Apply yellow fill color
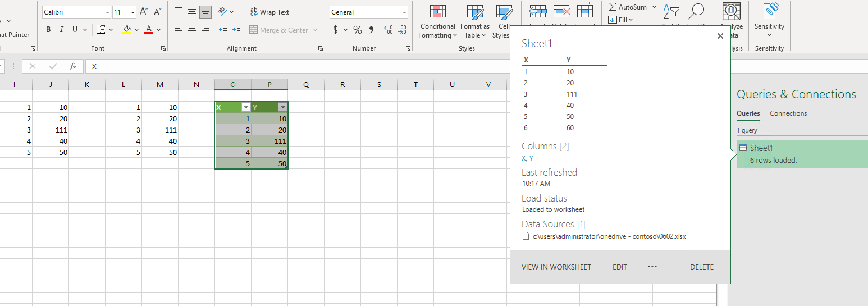 click(x=127, y=30)
